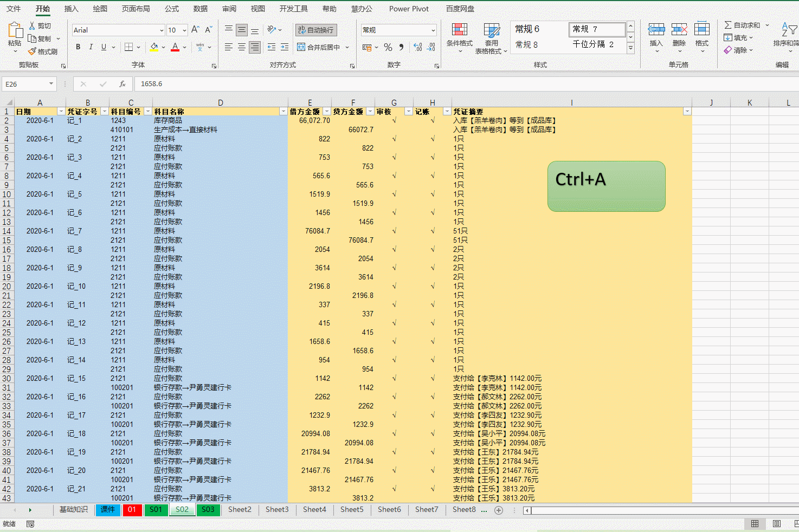
Task: Apply percent style with the % icon
Action: [388, 47]
